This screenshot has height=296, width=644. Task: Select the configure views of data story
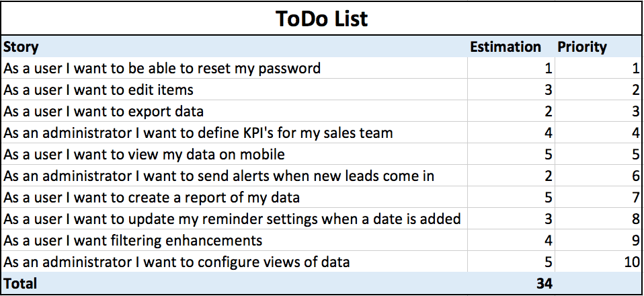click(x=176, y=262)
